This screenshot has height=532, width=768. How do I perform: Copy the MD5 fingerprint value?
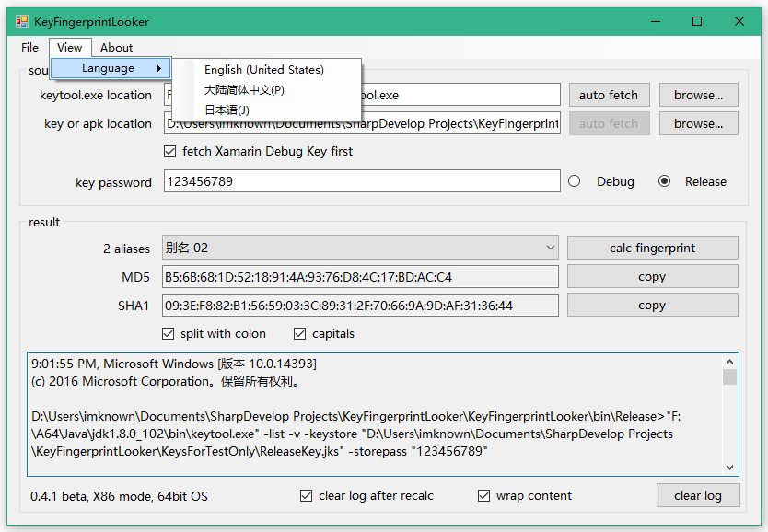pyautogui.click(x=652, y=276)
